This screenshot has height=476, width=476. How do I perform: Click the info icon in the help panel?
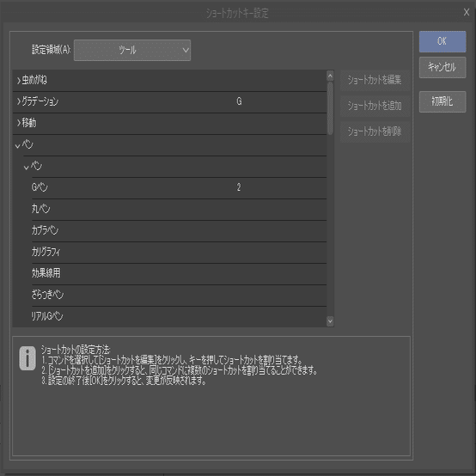tap(27, 358)
